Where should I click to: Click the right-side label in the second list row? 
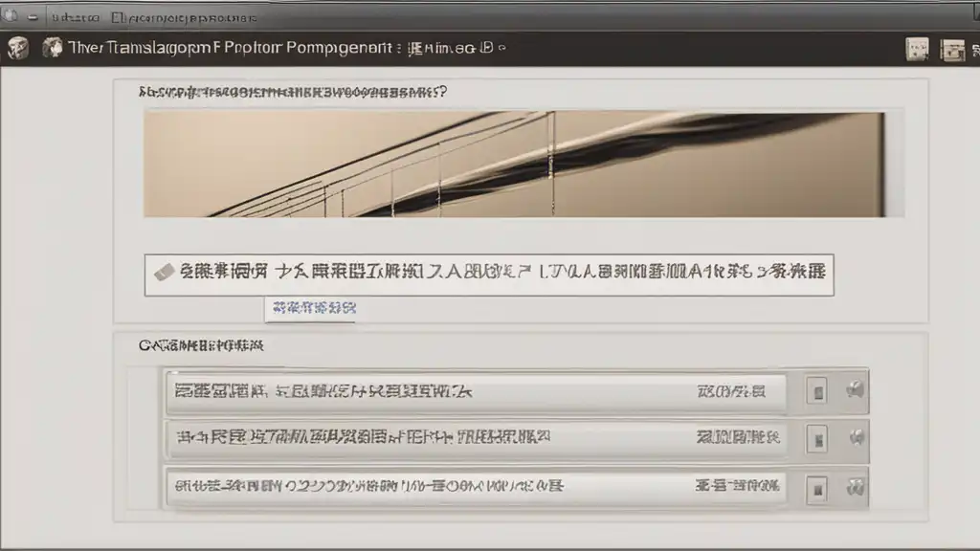click(x=738, y=437)
